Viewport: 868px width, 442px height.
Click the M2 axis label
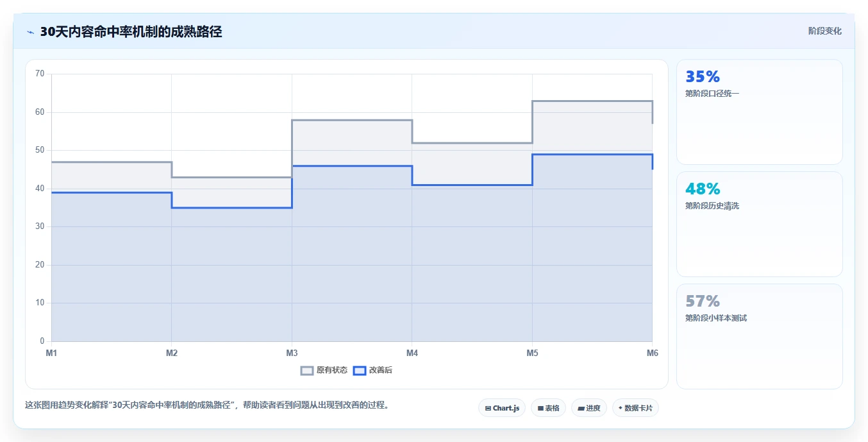172,353
